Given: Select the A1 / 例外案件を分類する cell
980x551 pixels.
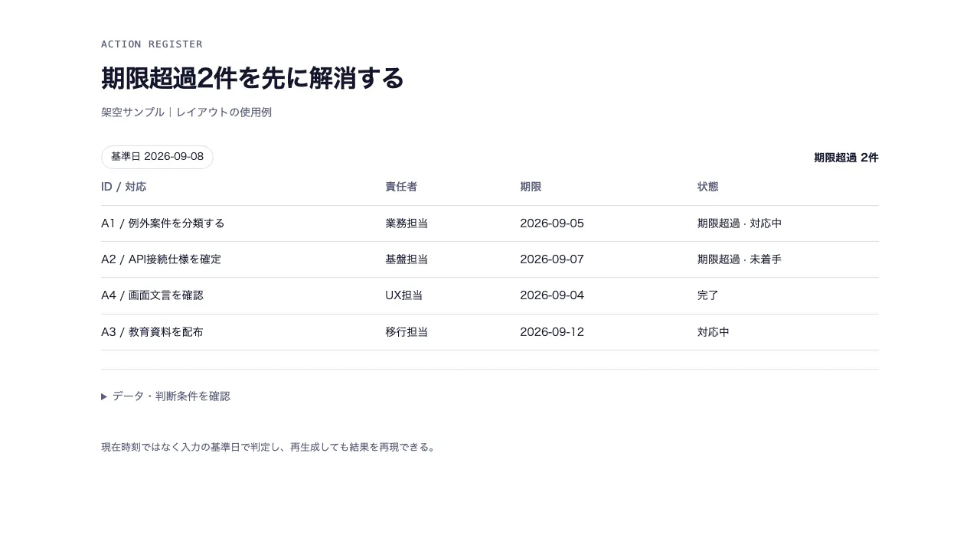Looking at the screenshot, I should pyautogui.click(x=163, y=223).
